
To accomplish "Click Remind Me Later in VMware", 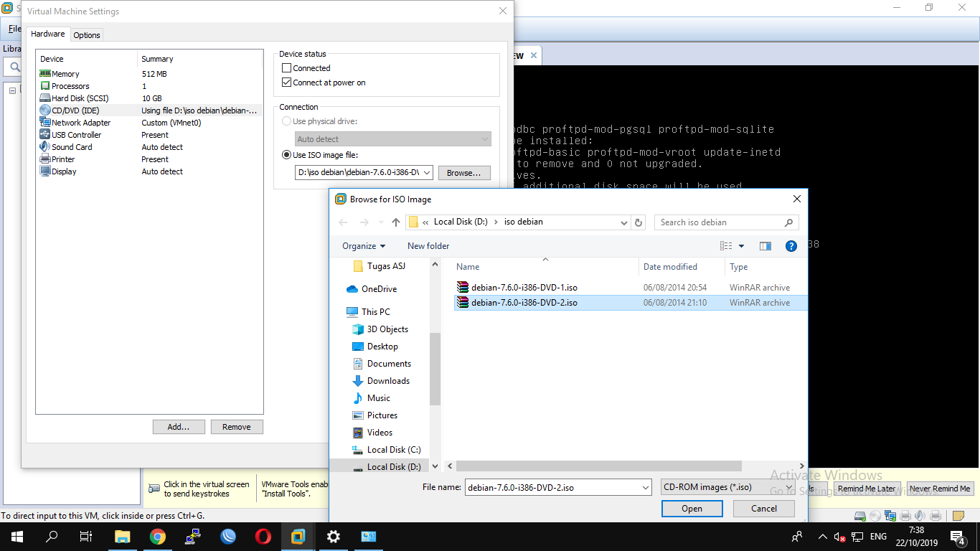I will click(867, 489).
